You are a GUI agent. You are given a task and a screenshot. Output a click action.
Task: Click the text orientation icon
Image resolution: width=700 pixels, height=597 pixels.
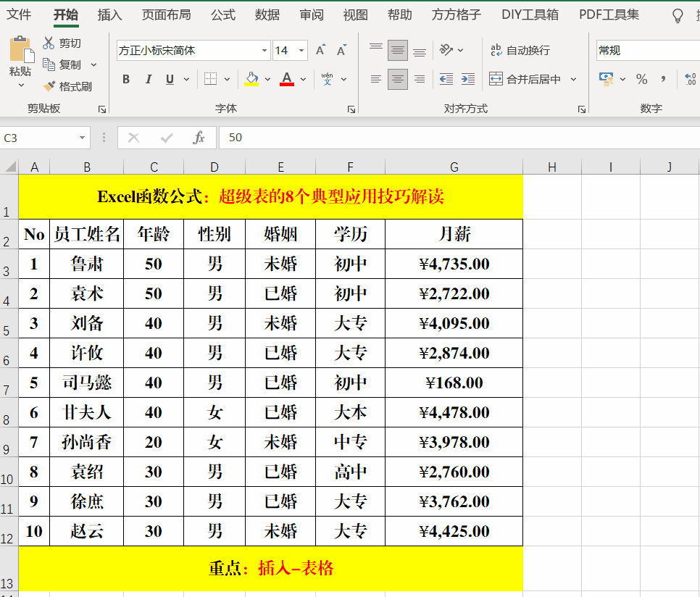[446, 50]
